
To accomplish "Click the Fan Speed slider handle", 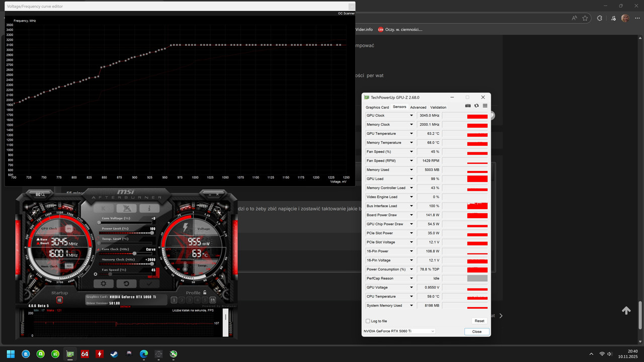I will pos(110,274).
